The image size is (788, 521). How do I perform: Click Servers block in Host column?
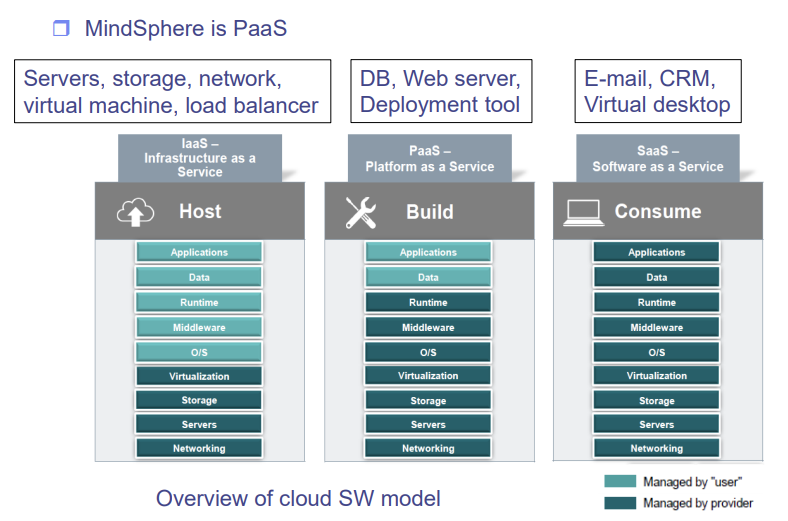click(x=199, y=425)
